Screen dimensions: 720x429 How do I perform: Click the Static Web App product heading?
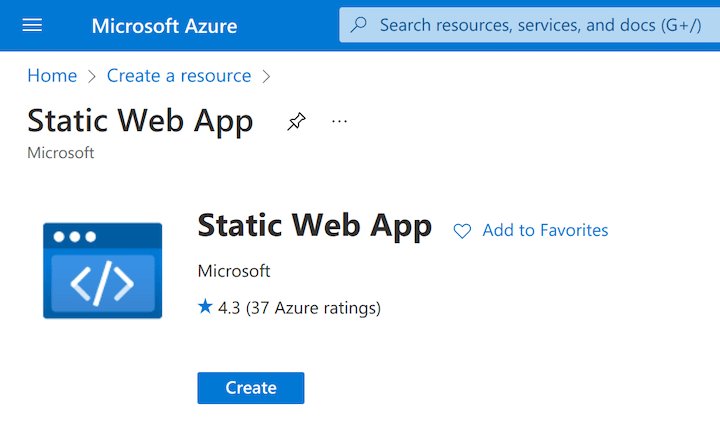tap(314, 226)
